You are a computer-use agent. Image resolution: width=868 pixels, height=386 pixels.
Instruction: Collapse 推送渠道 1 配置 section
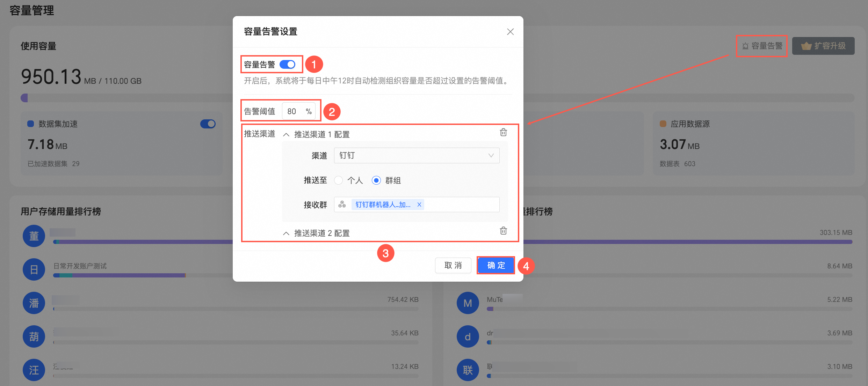point(286,135)
